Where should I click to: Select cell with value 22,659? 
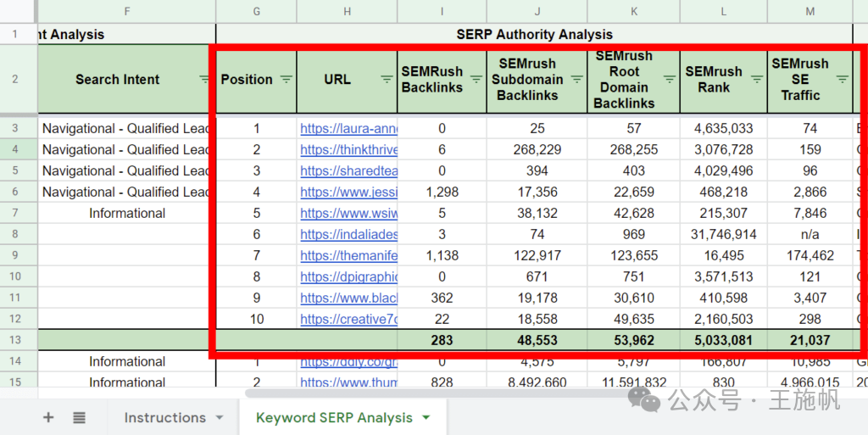coord(634,192)
